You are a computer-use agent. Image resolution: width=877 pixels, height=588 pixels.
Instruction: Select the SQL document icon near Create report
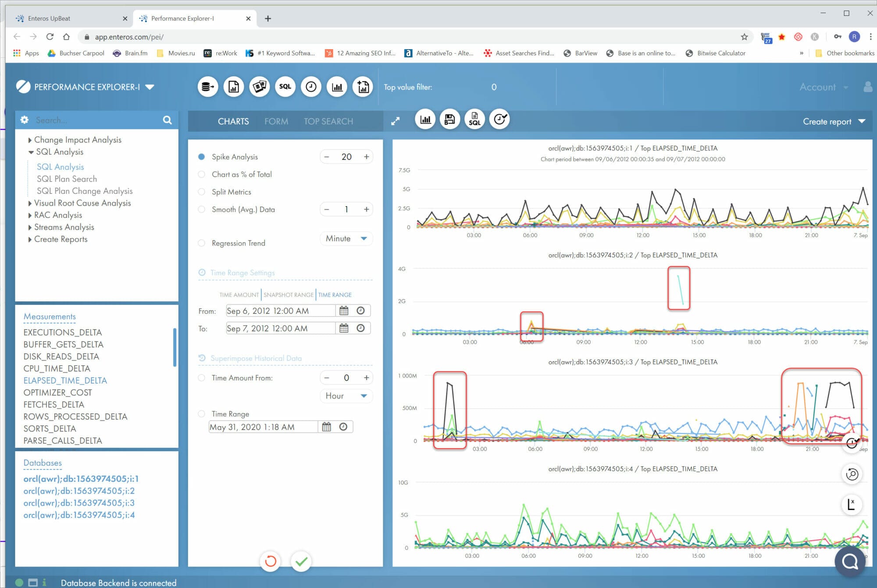[x=474, y=119]
